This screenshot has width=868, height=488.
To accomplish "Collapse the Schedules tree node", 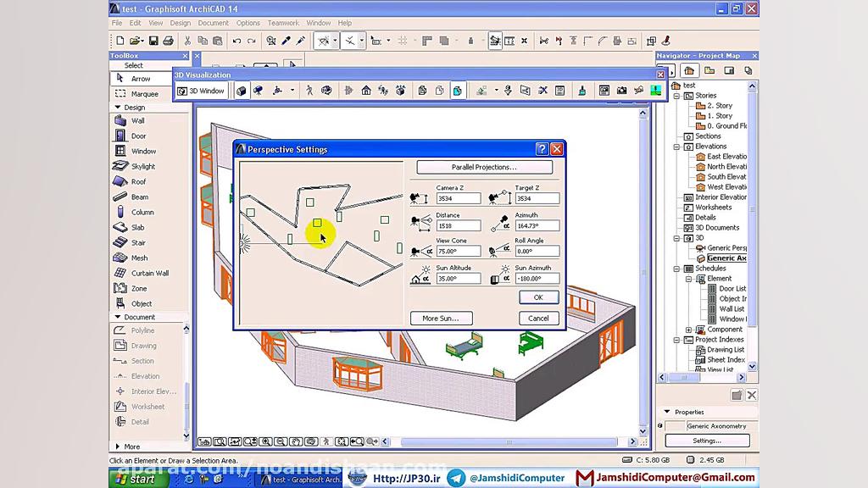I will click(676, 269).
